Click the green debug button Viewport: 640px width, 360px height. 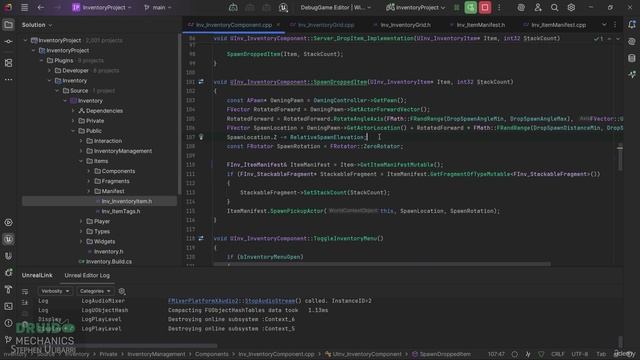click(x=471, y=7)
